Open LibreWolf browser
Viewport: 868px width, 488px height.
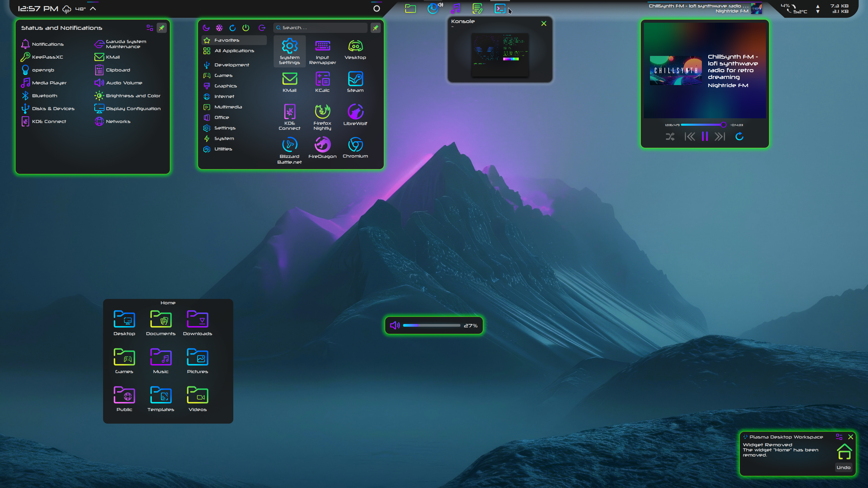(x=355, y=115)
